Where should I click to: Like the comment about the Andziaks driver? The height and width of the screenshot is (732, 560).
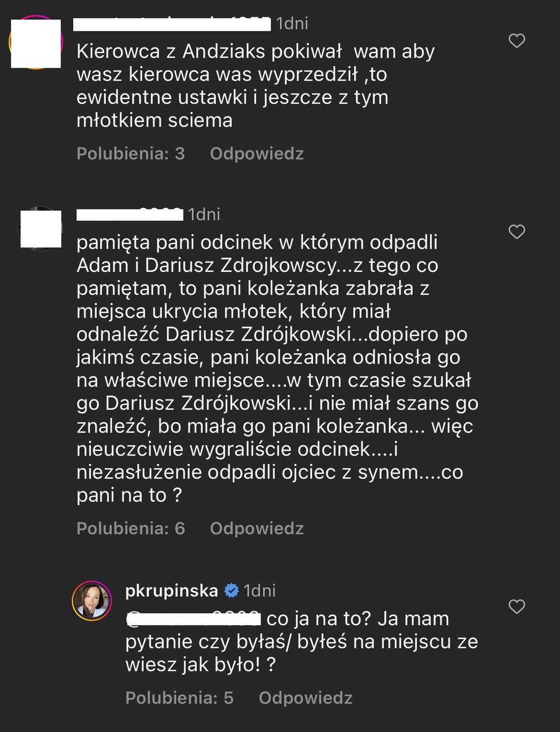[x=516, y=41]
